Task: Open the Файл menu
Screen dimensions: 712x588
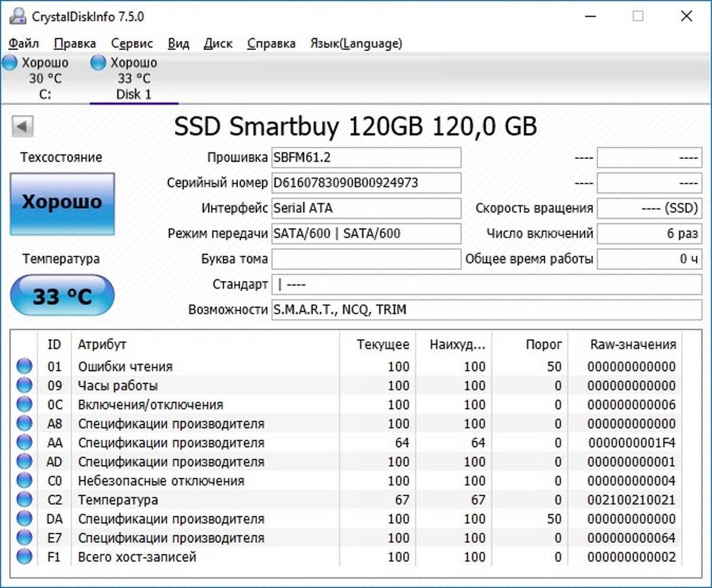Action: pyautogui.click(x=24, y=43)
